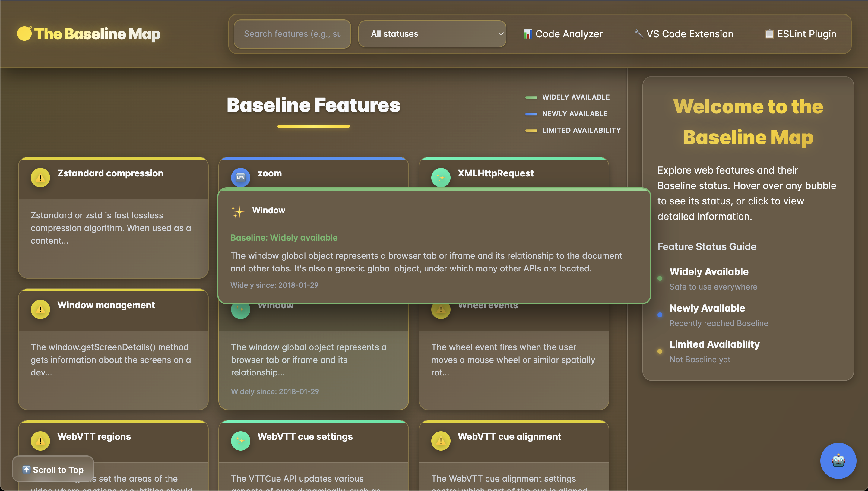Click the warning icon on Window management card
868x491 pixels.
pos(40,309)
